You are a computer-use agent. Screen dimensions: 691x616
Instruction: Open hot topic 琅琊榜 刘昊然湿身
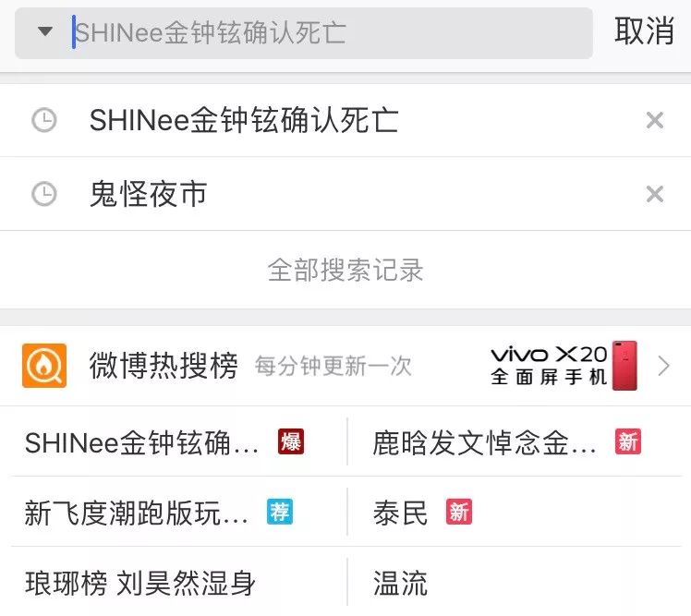pos(140,584)
